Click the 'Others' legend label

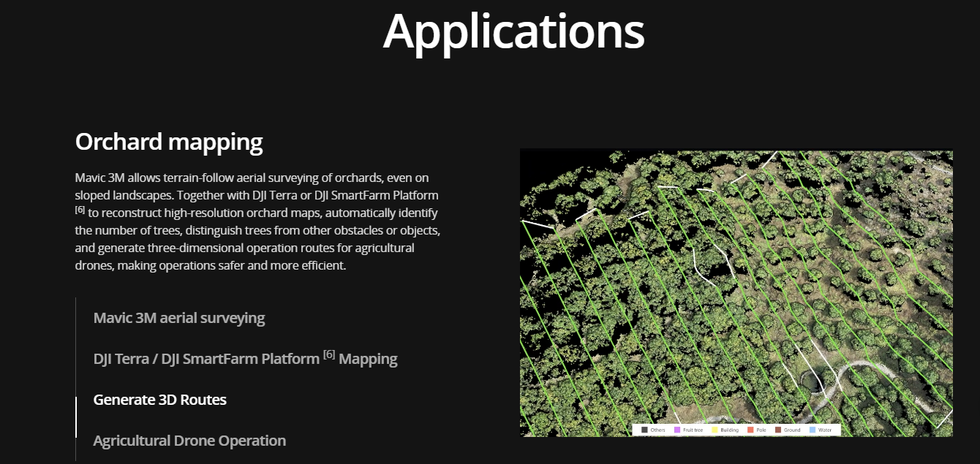657,430
